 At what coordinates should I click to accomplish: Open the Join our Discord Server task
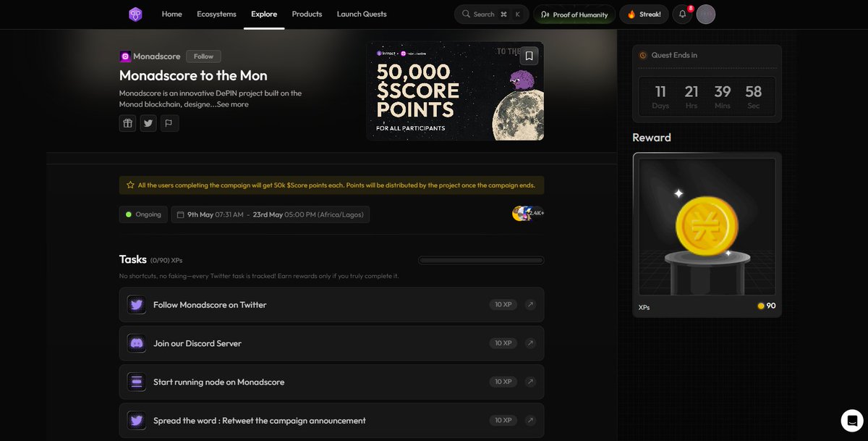[x=331, y=343]
